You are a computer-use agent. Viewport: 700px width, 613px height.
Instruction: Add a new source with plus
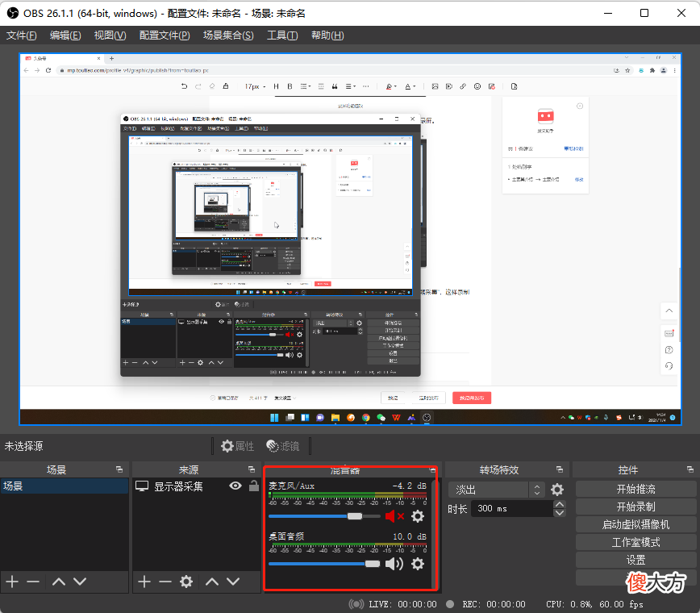[x=144, y=582]
